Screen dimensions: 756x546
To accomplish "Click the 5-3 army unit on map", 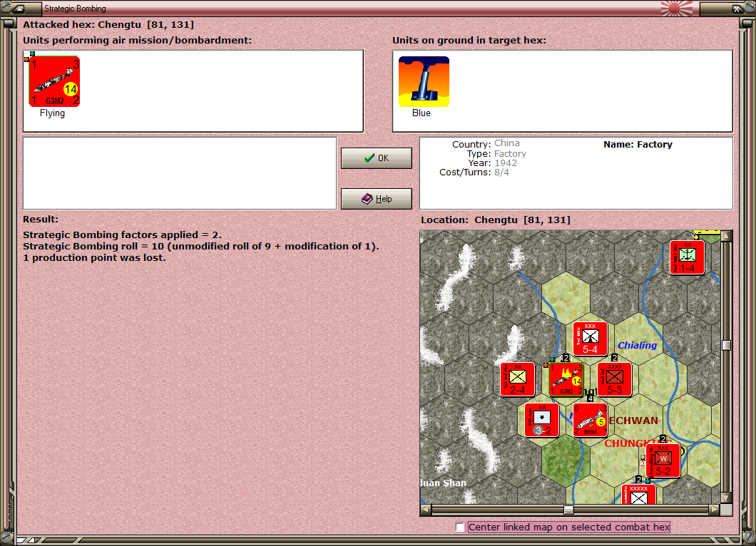I will [614, 379].
